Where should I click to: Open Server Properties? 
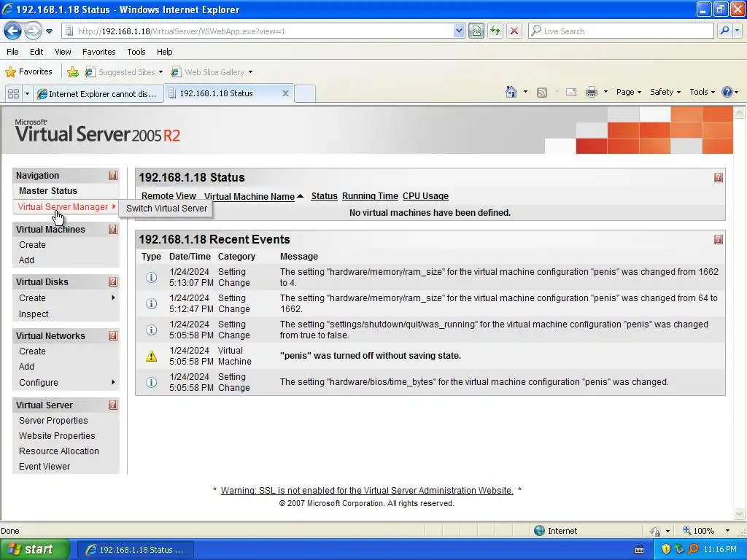pyautogui.click(x=53, y=421)
